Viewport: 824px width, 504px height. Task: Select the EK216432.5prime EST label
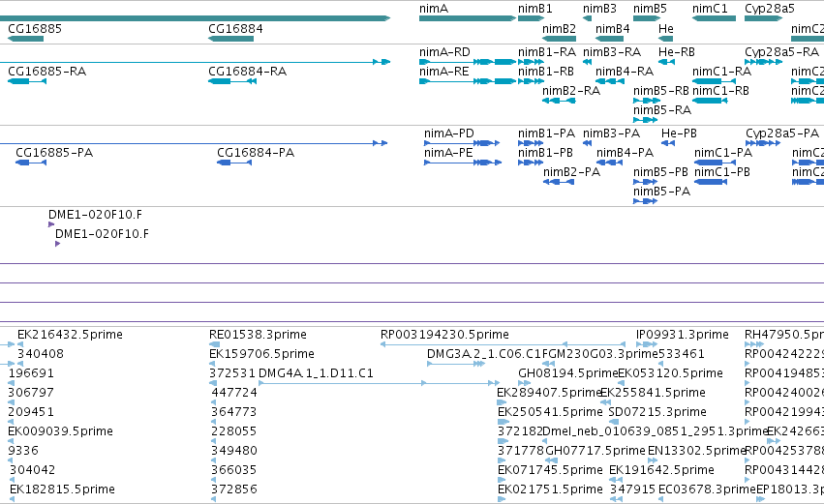(70, 335)
